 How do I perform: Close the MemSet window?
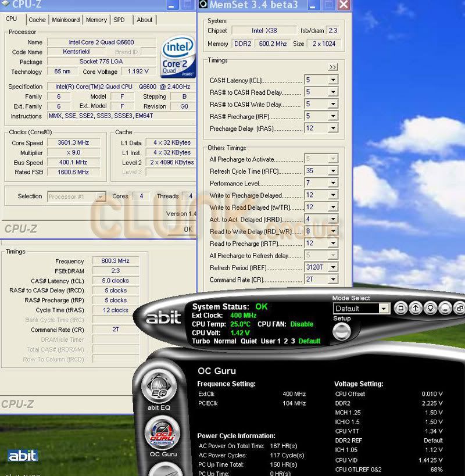[344, 5]
